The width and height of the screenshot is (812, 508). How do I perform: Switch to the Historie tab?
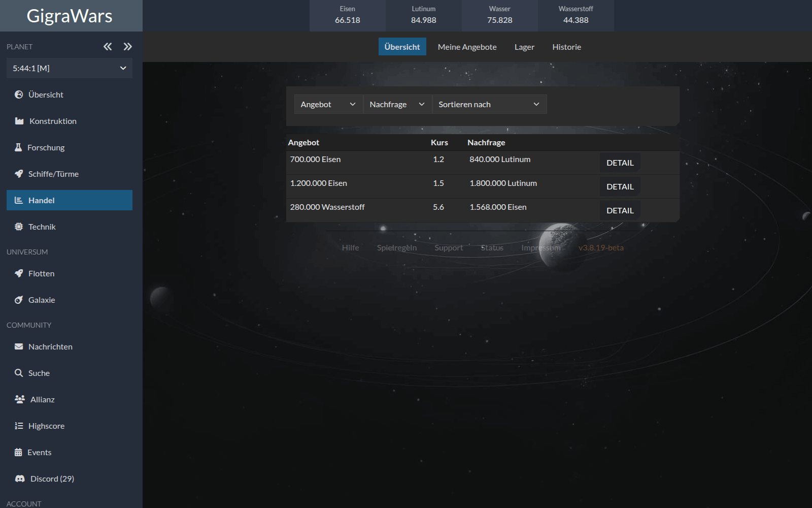pyautogui.click(x=566, y=47)
